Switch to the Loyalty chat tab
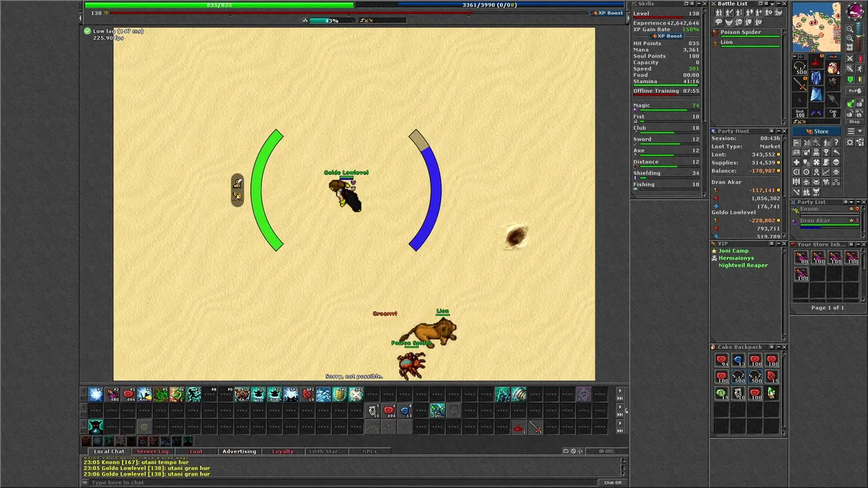 point(283,451)
